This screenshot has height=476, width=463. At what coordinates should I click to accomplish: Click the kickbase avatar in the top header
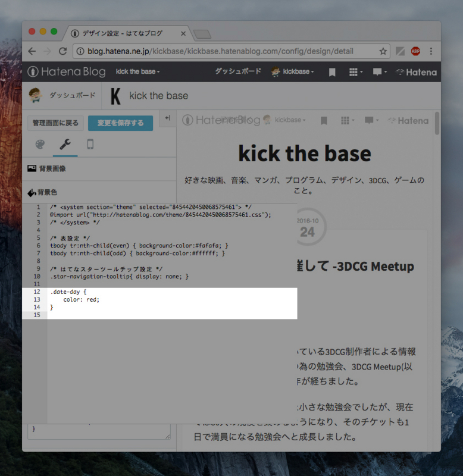[276, 71]
